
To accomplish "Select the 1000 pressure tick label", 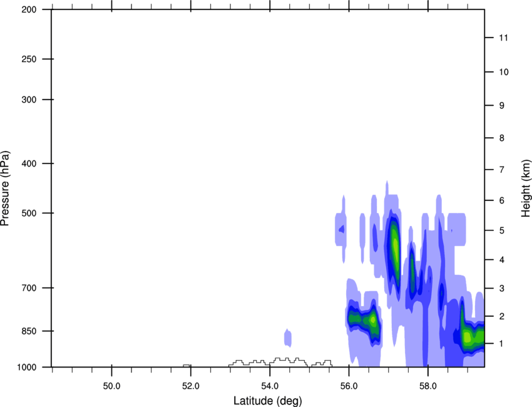I will coord(26,367).
